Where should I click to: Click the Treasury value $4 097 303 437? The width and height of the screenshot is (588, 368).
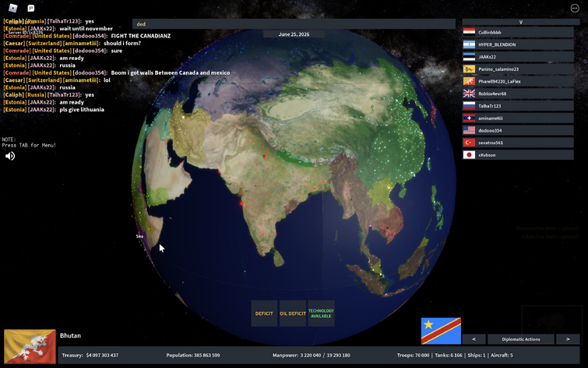coord(102,355)
